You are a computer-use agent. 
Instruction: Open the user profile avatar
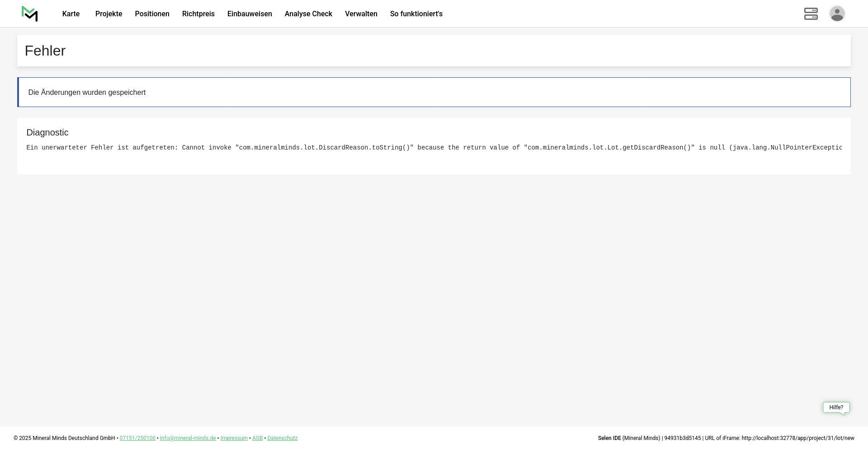pos(837,14)
